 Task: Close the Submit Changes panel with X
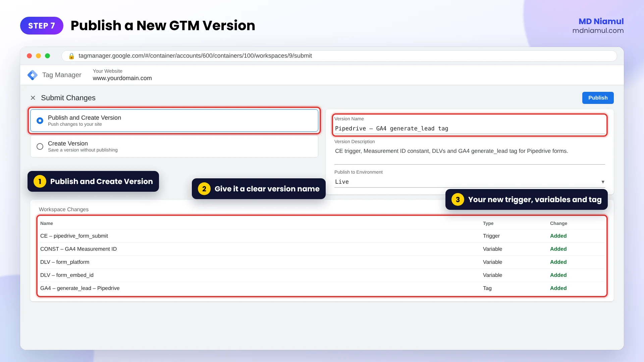coord(33,98)
